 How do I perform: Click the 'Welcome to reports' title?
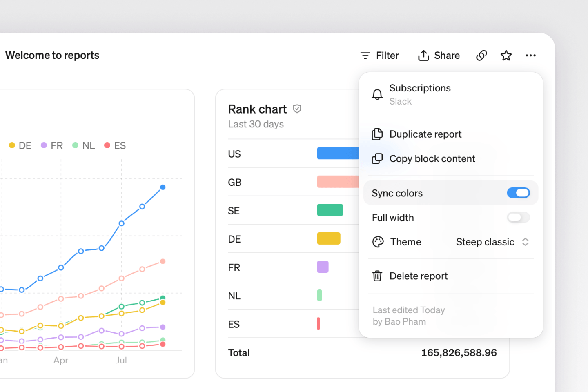(52, 56)
